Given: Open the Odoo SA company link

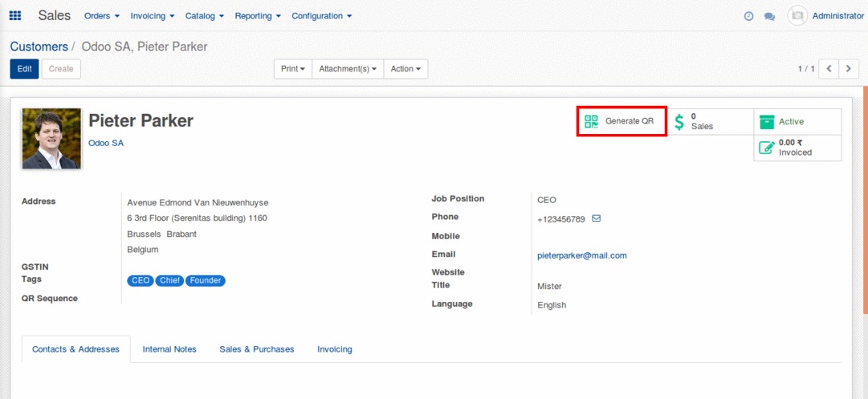Looking at the screenshot, I should tap(106, 143).
